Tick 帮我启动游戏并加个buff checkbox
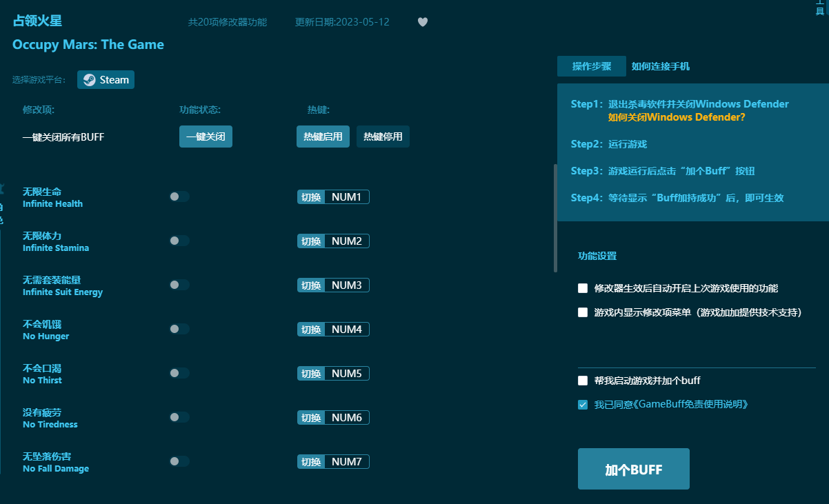This screenshot has height=504, width=829. point(583,381)
